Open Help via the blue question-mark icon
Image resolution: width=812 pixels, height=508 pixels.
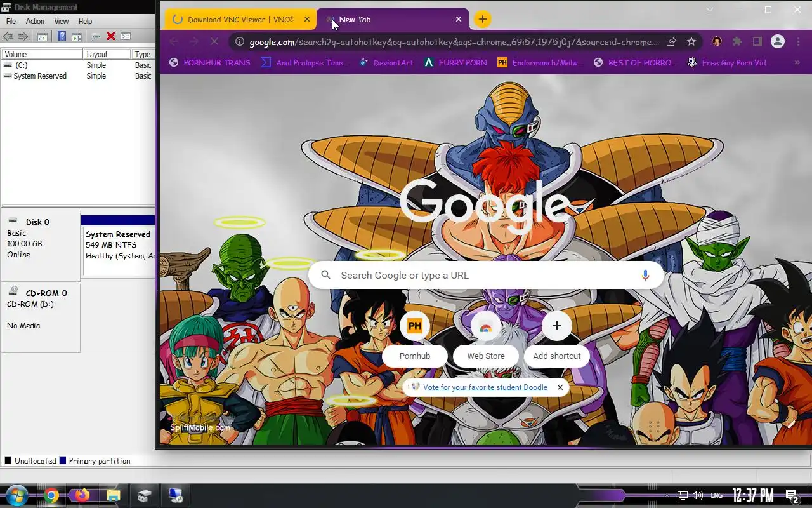click(62, 37)
